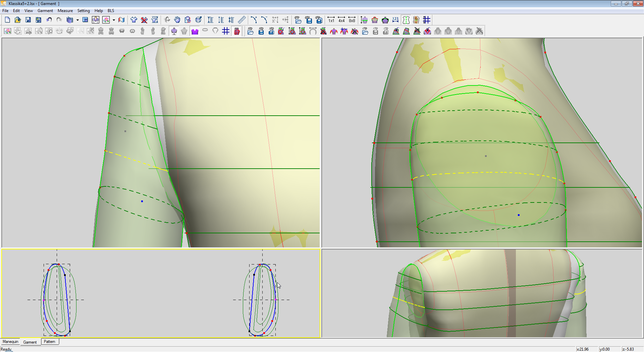Click the diagonal ruler measure tool
The height and width of the screenshot is (352, 644).
click(242, 20)
